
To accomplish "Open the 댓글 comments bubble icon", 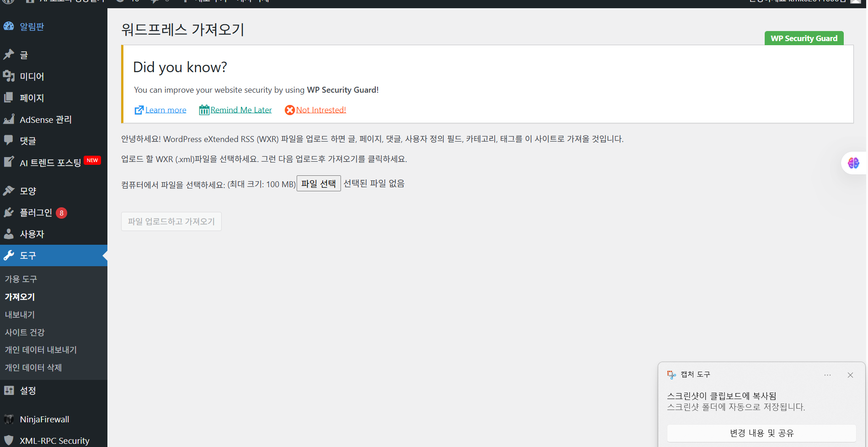I will click(9, 141).
